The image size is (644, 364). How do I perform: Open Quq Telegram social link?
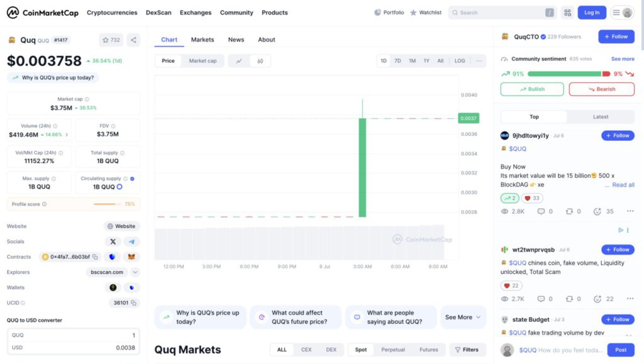[131, 241]
